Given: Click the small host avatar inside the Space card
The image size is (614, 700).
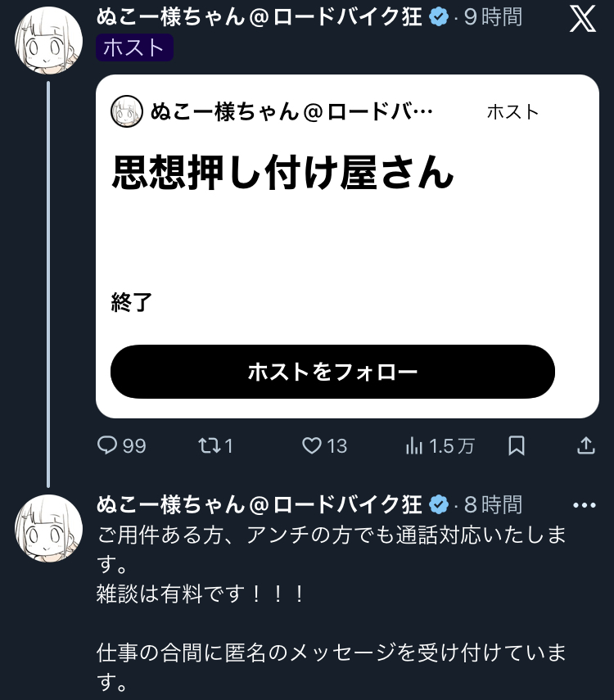Looking at the screenshot, I should point(127,111).
